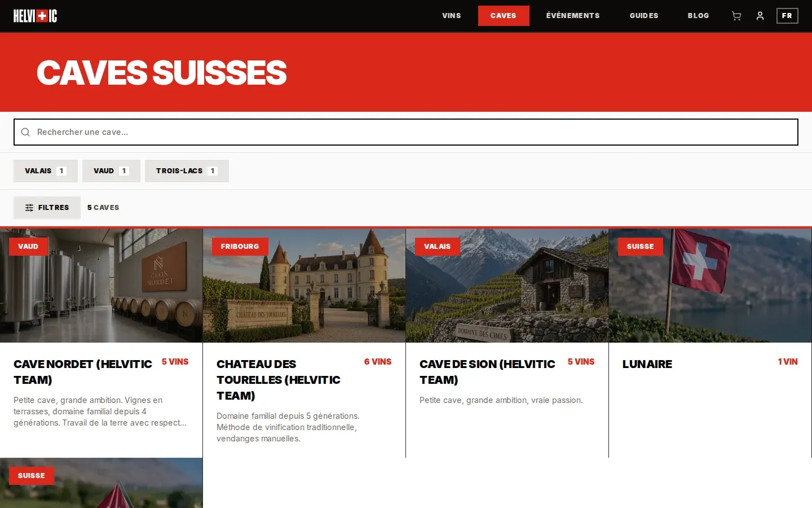Filter caves by Valais region
The image size is (812, 508).
tap(46, 171)
